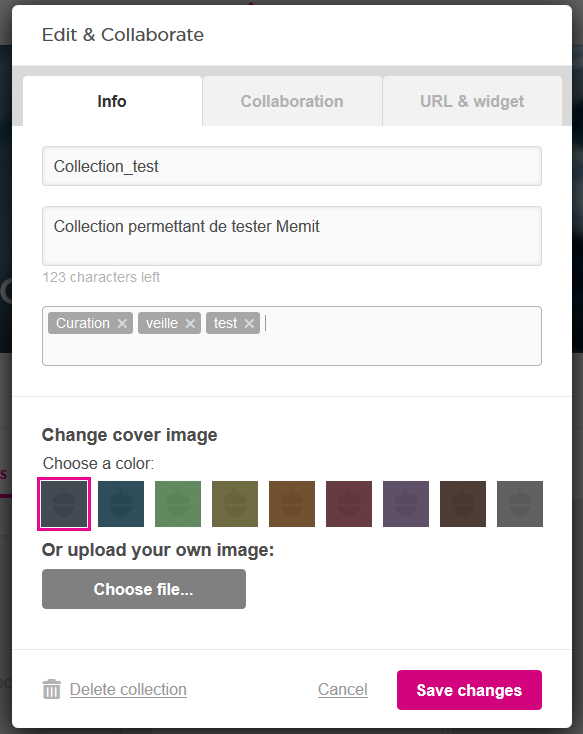Select the olive cover color

point(235,504)
